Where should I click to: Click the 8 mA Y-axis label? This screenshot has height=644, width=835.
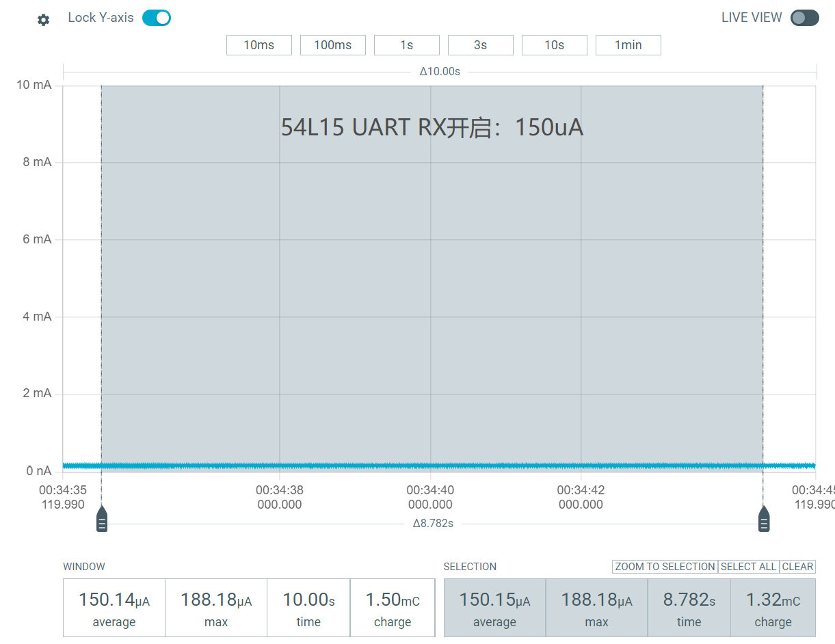38,162
